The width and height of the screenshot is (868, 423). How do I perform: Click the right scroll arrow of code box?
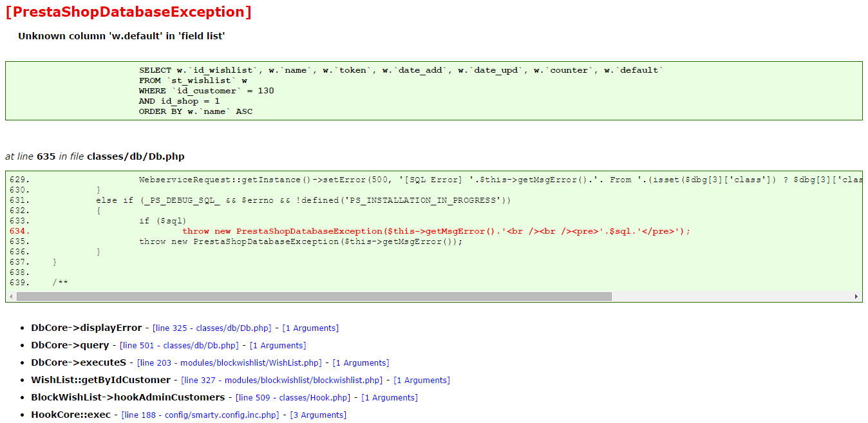[856, 297]
